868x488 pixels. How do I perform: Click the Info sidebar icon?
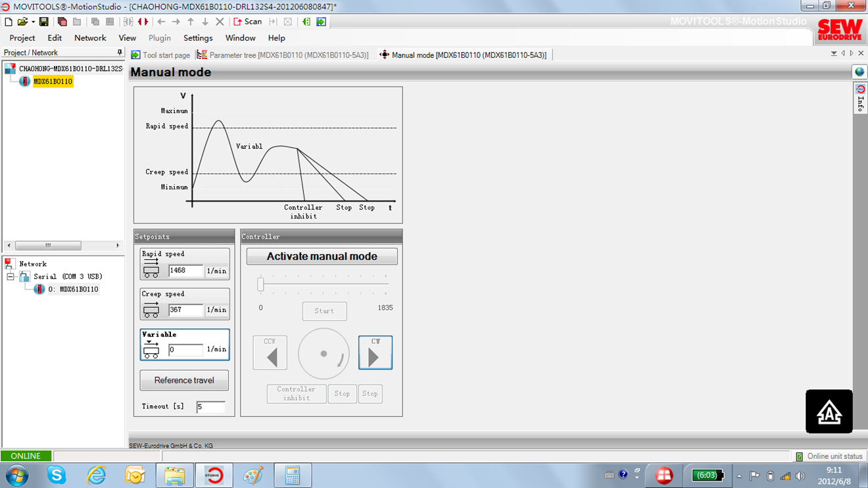(859, 97)
